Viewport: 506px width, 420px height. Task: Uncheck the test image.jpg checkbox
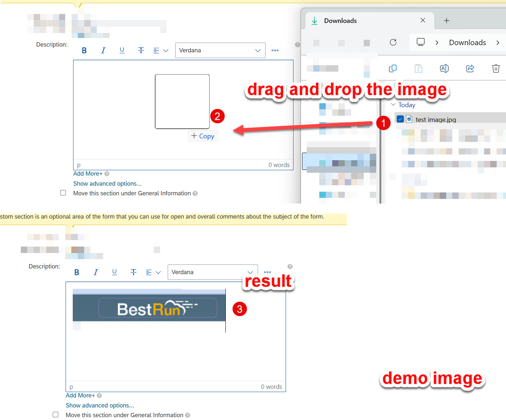400,119
